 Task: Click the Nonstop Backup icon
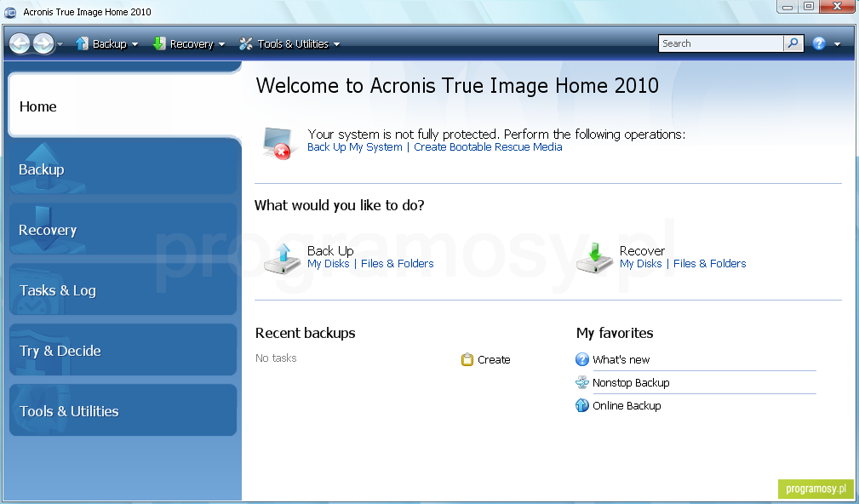coord(581,382)
